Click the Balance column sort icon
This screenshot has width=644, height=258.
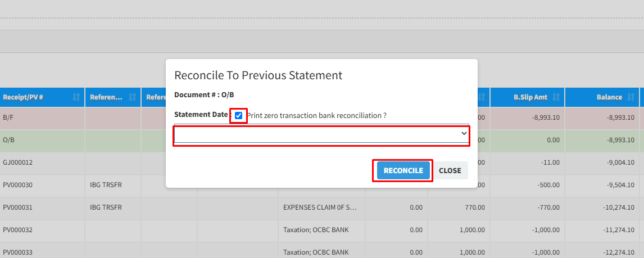tap(631, 97)
